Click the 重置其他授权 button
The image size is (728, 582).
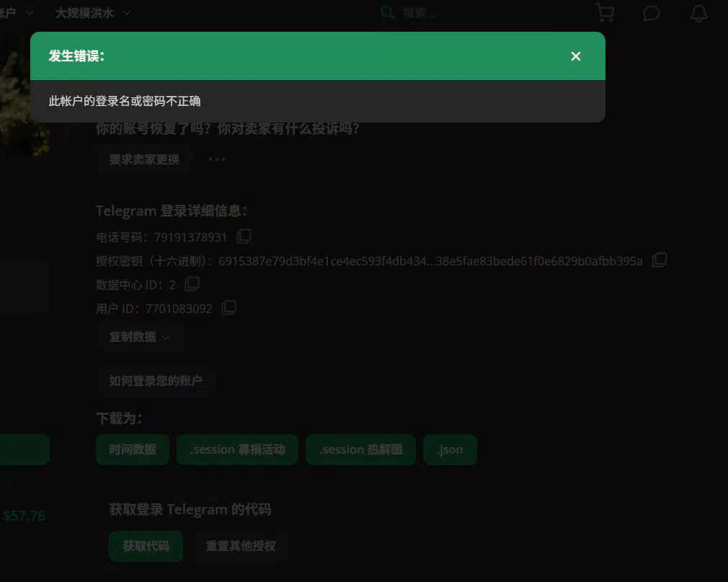pos(241,546)
